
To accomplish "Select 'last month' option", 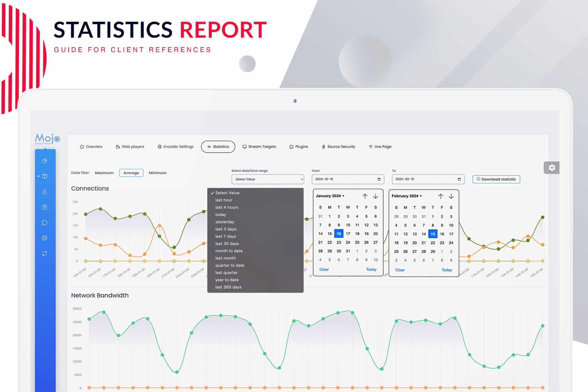I will click(255, 258).
